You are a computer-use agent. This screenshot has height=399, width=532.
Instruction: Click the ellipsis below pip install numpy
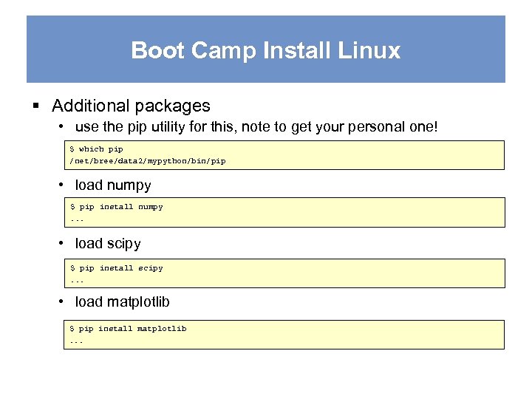pyautogui.click(x=77, y=219)
